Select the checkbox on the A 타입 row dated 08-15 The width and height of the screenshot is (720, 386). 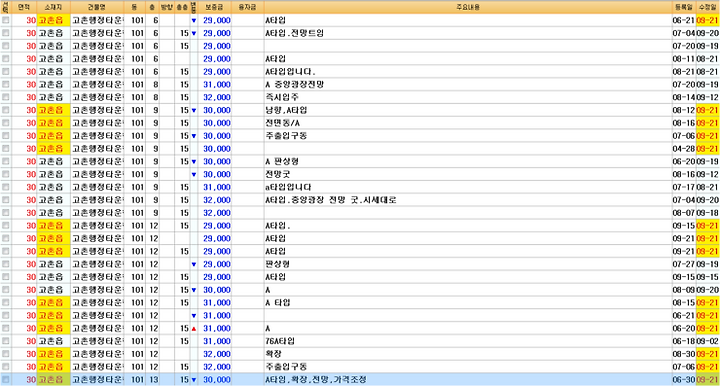(6, 302)
